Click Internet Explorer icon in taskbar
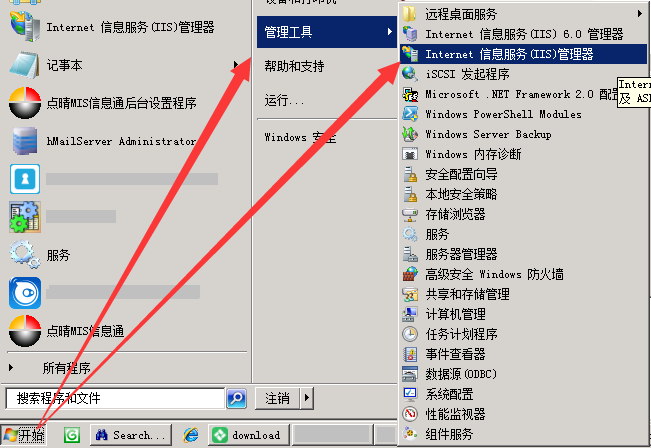This screenshot has width=651, height=448. (191, 435)
